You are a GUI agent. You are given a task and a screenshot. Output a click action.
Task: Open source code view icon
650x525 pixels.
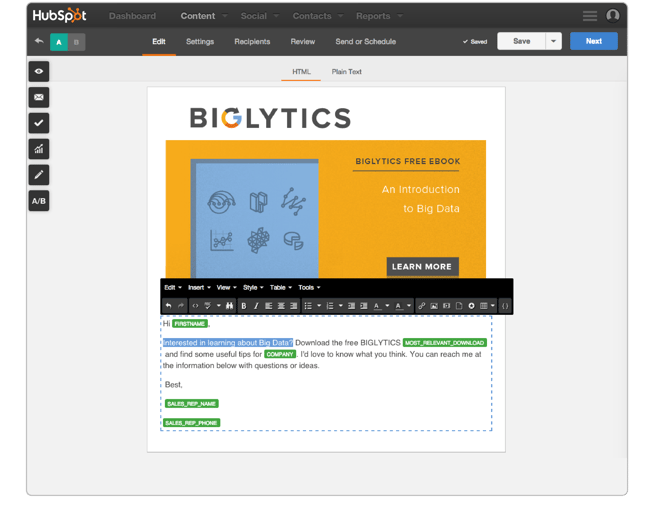click(195, 306)
